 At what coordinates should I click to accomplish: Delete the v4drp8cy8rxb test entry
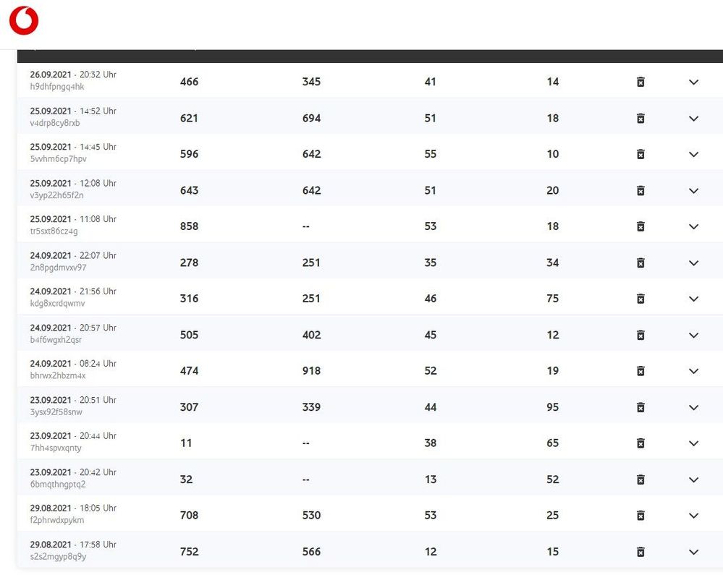(640, 119)
